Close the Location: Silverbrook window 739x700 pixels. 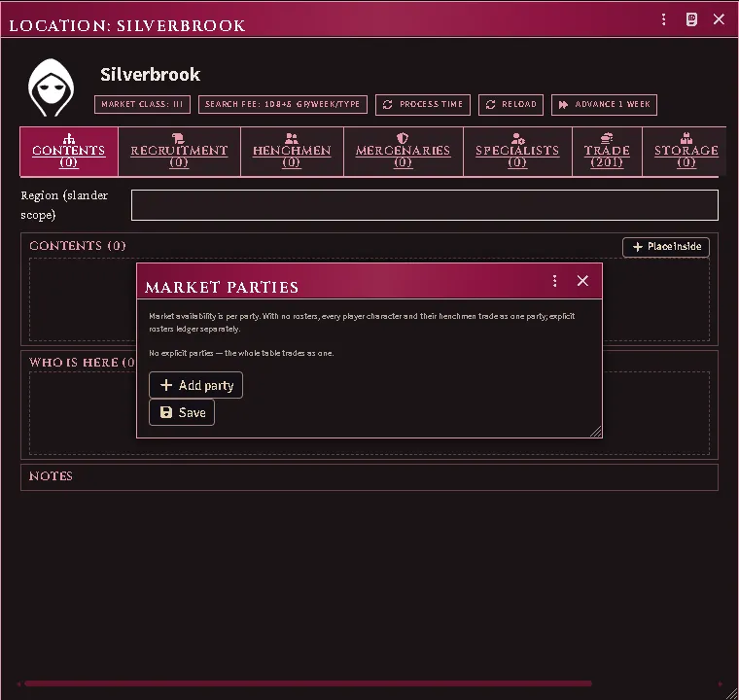tap(719, 19)
